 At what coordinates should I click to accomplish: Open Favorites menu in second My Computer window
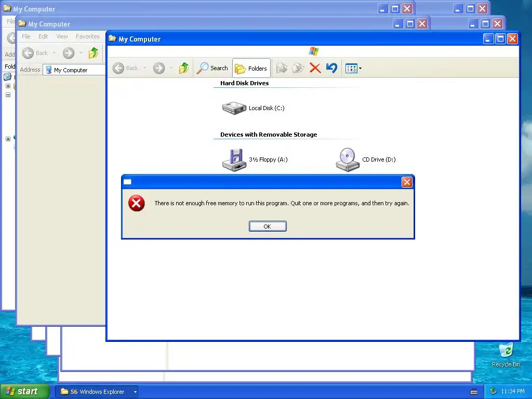tap(87, 36)
